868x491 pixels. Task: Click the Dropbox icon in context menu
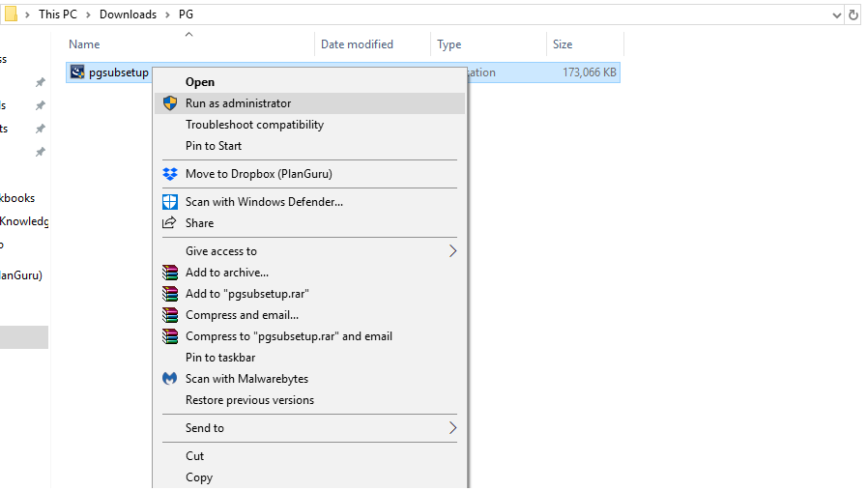coord(170,174)
